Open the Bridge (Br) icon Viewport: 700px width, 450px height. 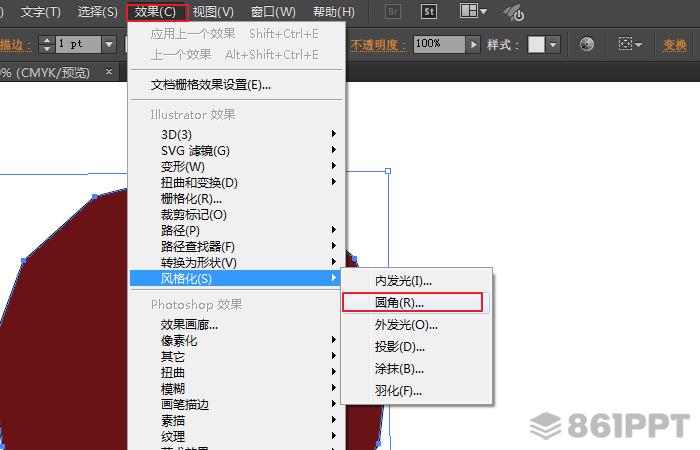[393, 12]
